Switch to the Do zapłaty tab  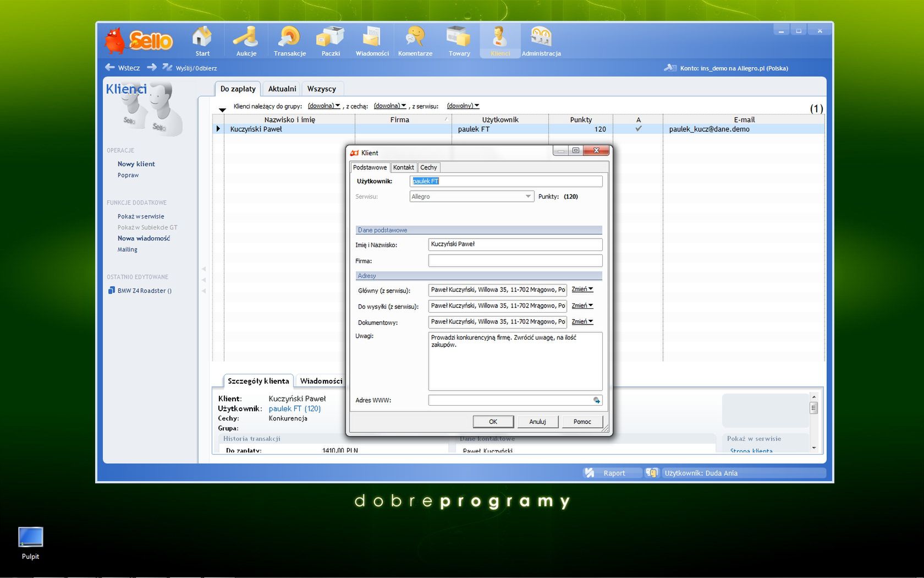pos(238,89)
